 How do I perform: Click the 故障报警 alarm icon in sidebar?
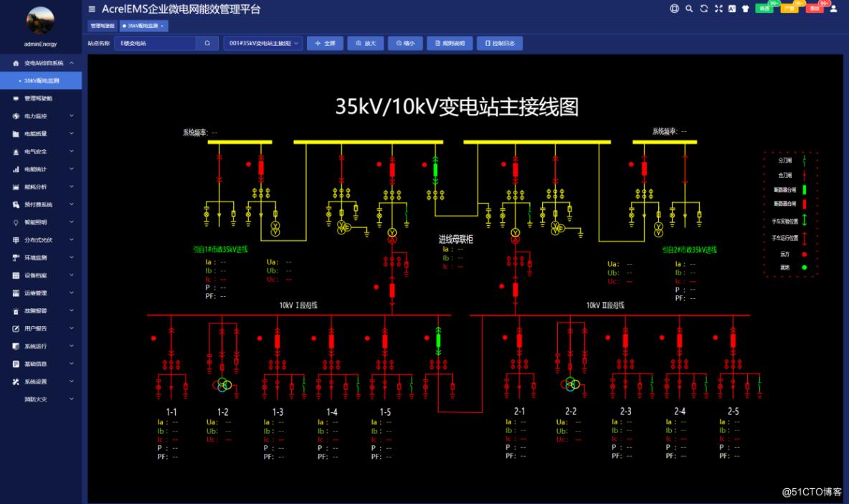coord(16,310)
